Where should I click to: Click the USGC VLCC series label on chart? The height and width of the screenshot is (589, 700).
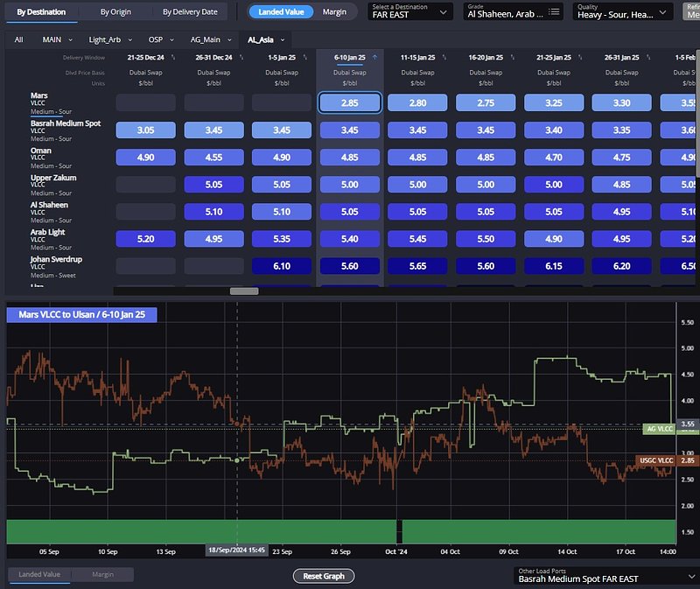655,460
